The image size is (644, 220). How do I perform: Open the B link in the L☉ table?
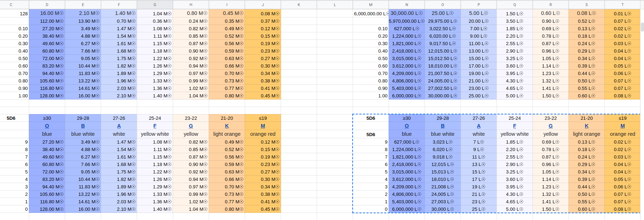click(x=443, y=126)
